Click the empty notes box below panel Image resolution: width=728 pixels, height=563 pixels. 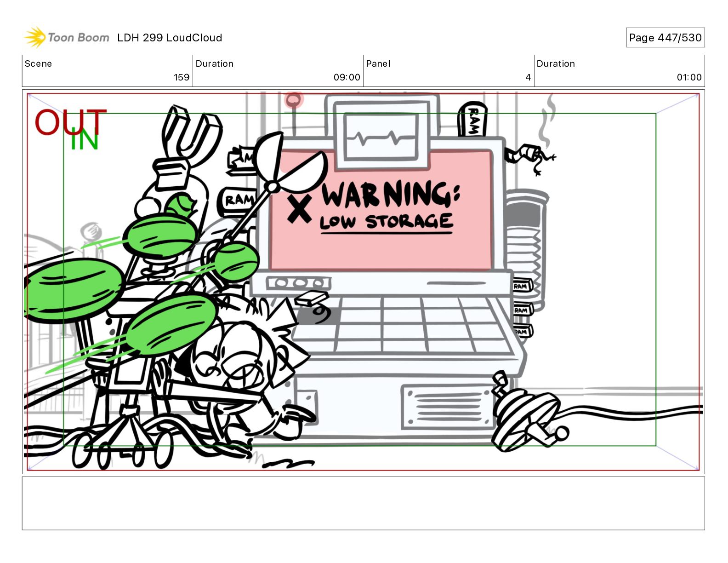point(363,503)
